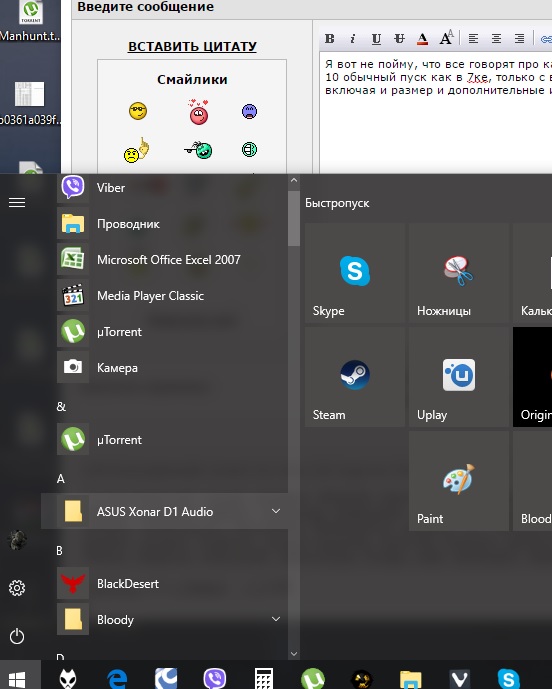The height and width of the screenshot is (689, 552).
Task: Open the fox mask app on taskbar
Action: [68, 679]
